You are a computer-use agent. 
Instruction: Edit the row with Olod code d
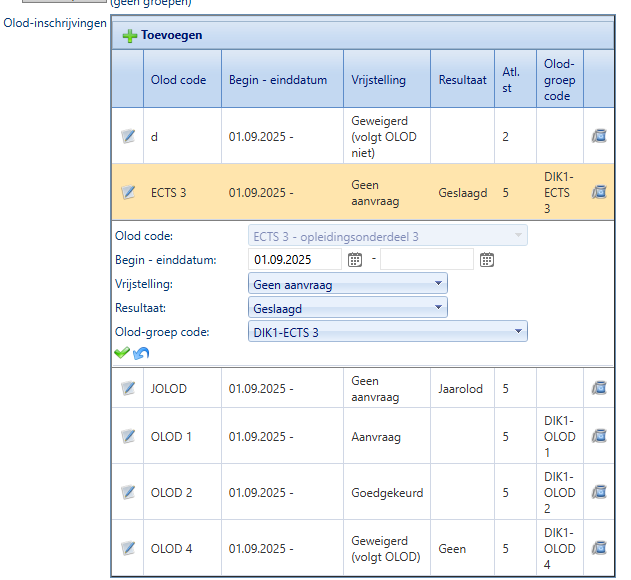tap(128, 136)
